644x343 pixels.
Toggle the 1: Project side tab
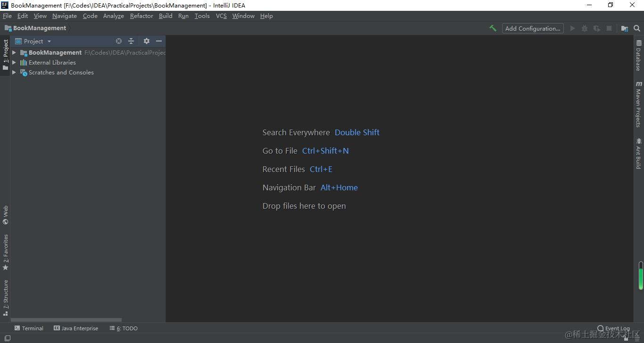click(x=5, y=55)
